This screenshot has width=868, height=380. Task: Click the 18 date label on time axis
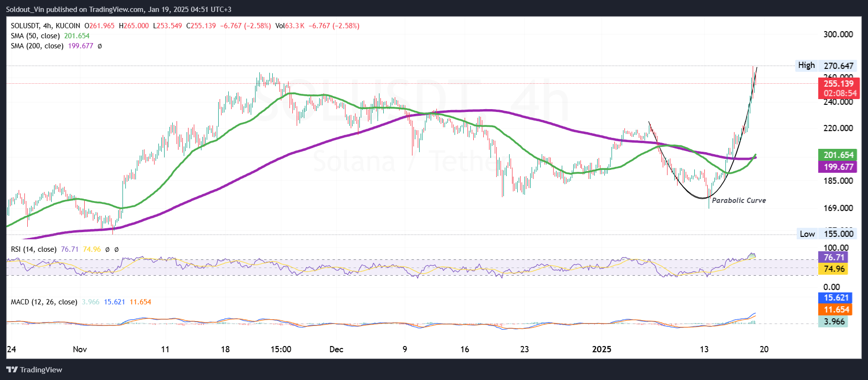225,349
